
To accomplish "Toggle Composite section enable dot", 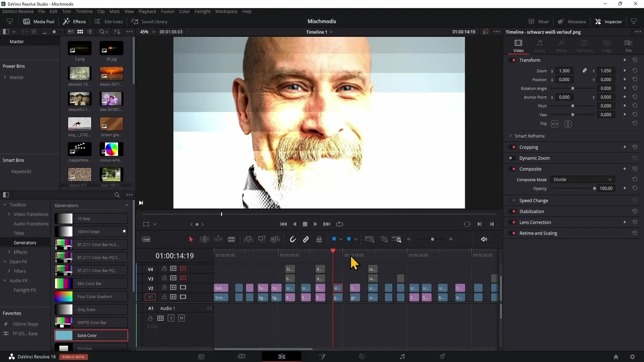I will [x=514, y=169].
